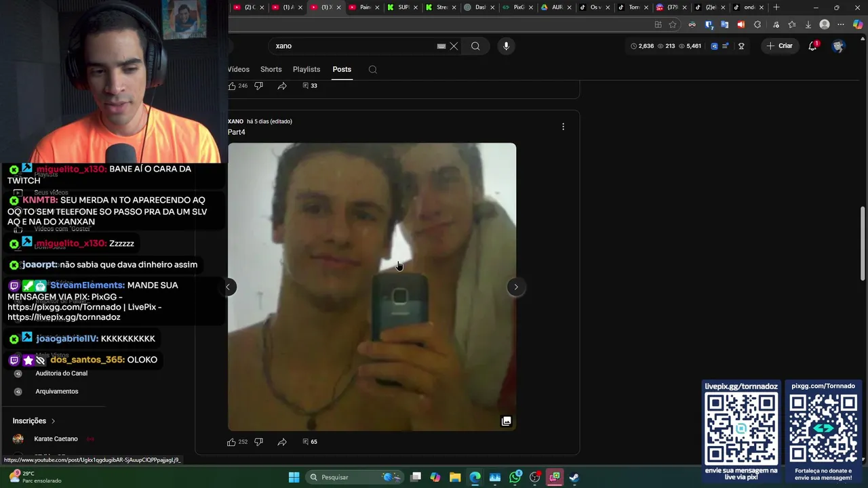This screenshot has height=488, width=868.
Task: Select the Posts channel tab
Action: [342, 69]
